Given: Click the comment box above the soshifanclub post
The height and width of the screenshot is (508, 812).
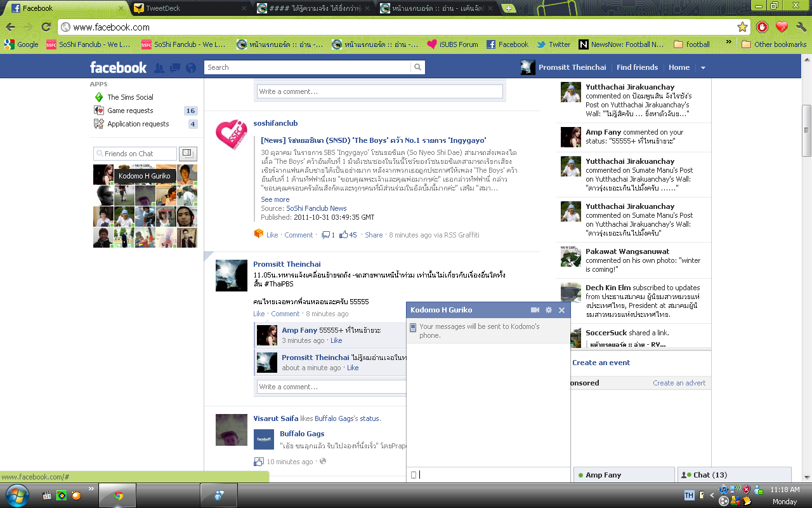Looking at the screenshot, I should (x=379, y=91).
